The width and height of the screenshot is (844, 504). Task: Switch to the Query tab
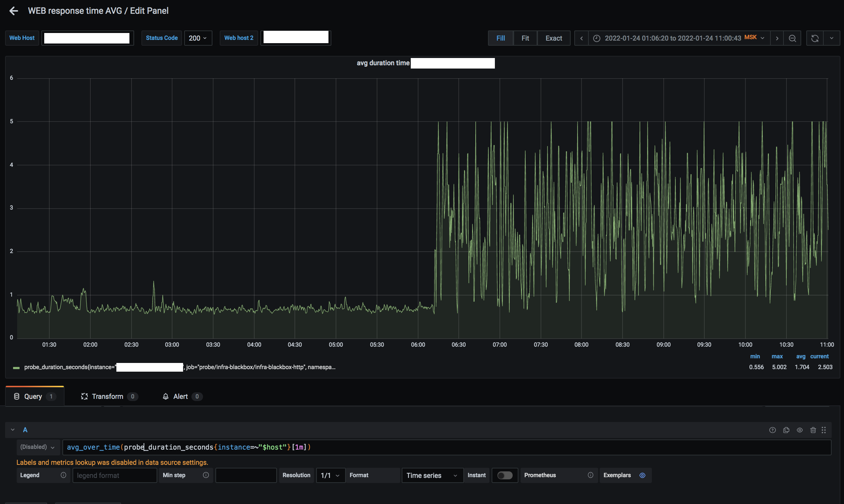[x=35, y=396]
